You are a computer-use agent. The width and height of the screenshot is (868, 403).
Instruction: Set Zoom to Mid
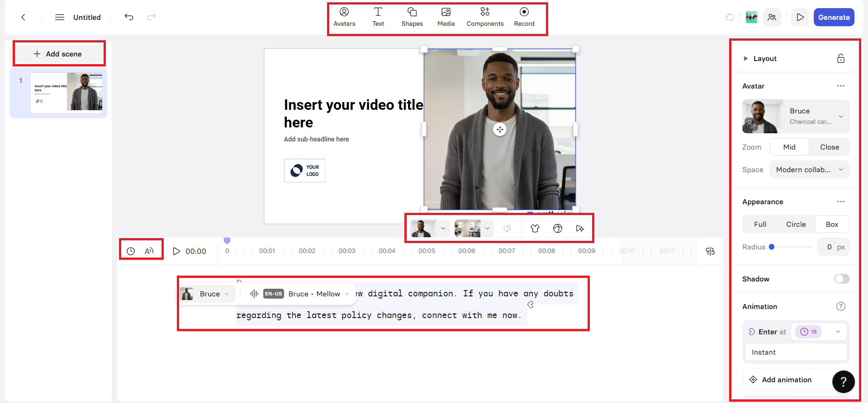tap(789, 147)
